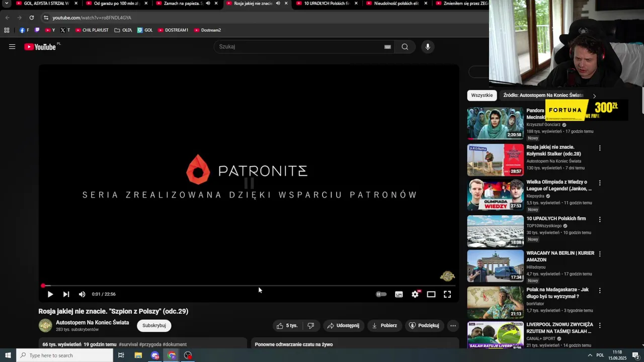This screenshot has width=644, height=362.
Task: Open the 10 UPADŁYCH Polskich firm thumbnail
Action: pos(496,231)
